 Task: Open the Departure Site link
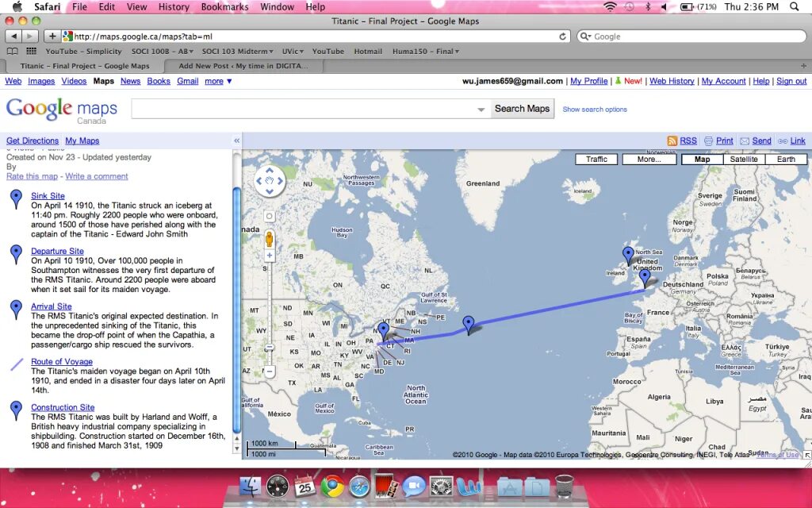(x=57, y=251)
